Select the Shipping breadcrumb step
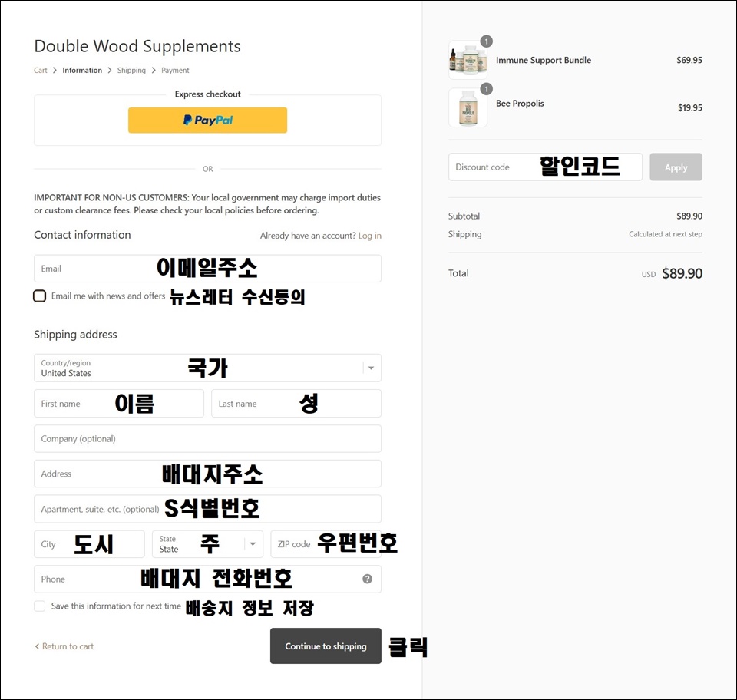 131,71
